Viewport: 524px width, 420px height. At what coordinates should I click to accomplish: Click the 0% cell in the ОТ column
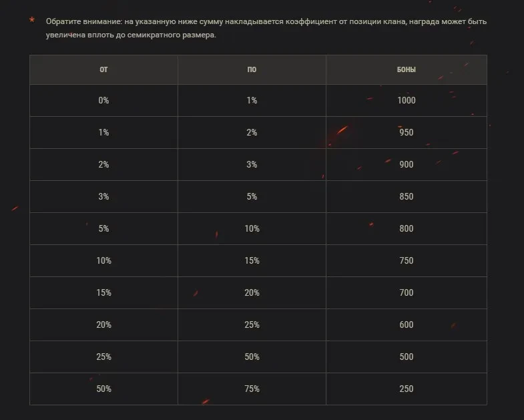point(103,100)
